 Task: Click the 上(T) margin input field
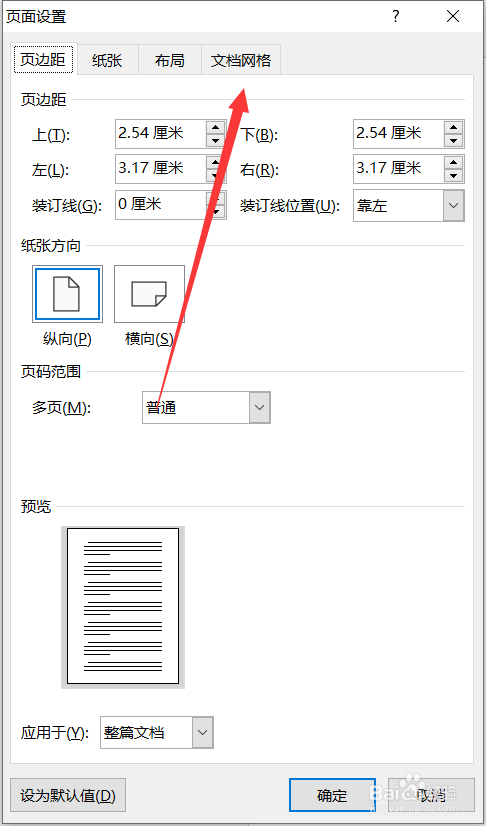(x=160, y=134)
